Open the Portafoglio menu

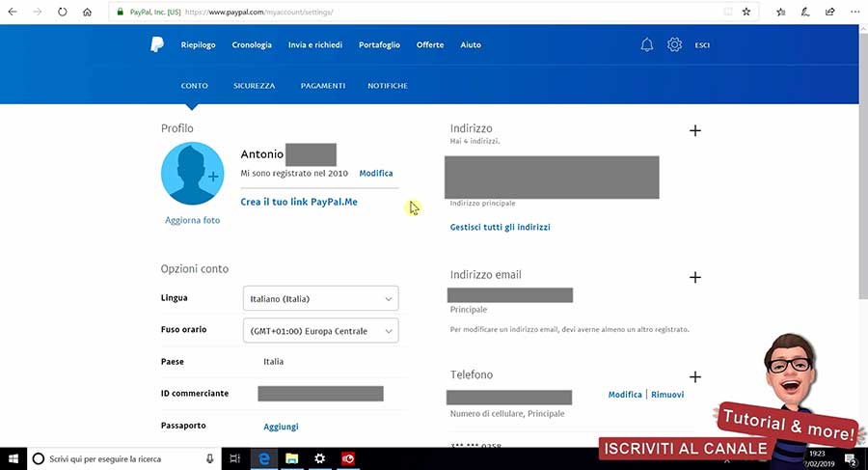(379, 45)
